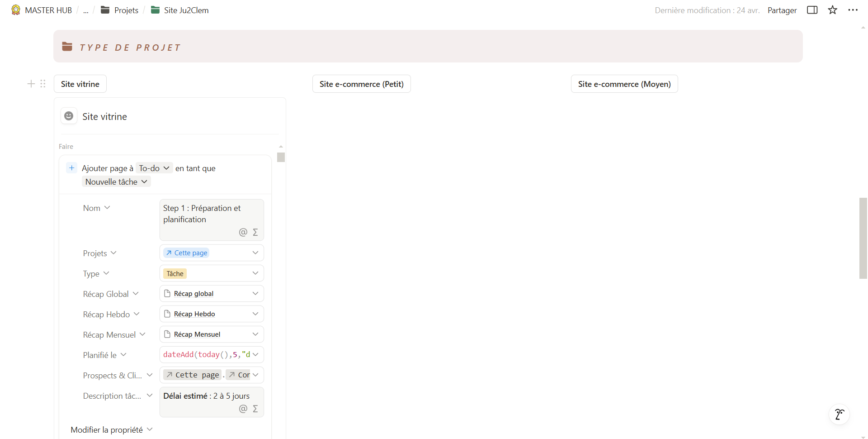Click the Site e-commerce (Moyen) button
This screenshot has height=439, width=868.
624,84
